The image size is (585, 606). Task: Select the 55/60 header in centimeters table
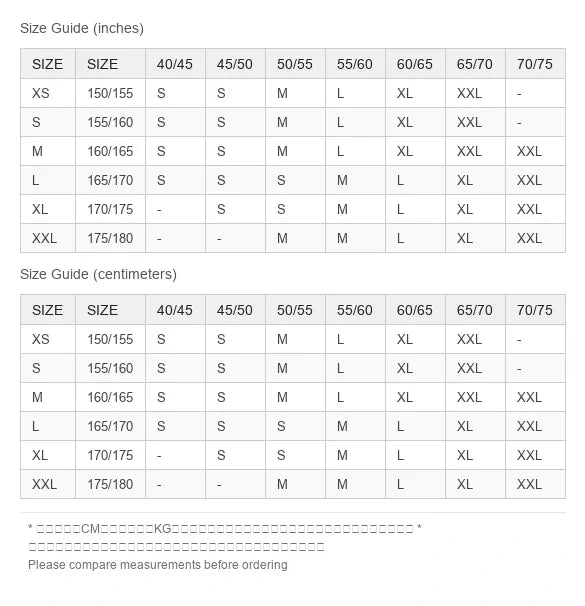pyautogui.click(x=355, y=310)
